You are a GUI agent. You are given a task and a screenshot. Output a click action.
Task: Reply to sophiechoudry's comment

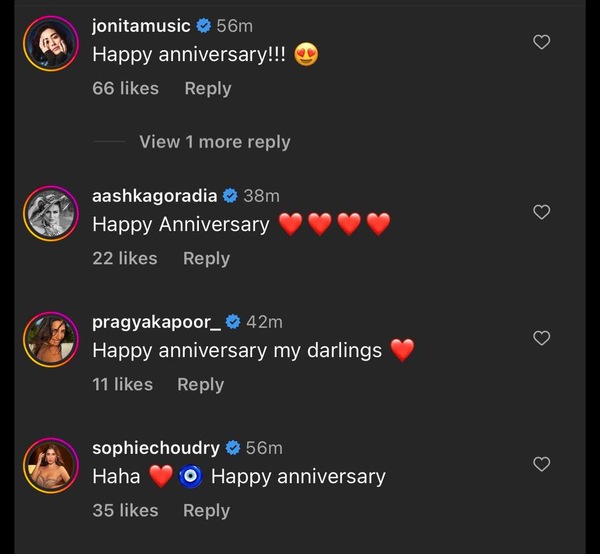pyautogui.click(x=206, y=510)
